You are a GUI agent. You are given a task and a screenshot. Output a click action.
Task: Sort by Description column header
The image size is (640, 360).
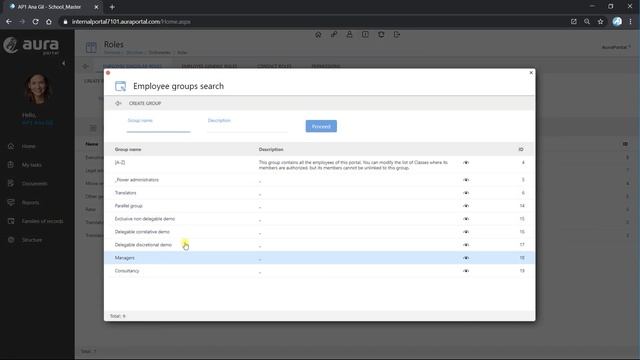pyautogui.click(x=271, y=149)
